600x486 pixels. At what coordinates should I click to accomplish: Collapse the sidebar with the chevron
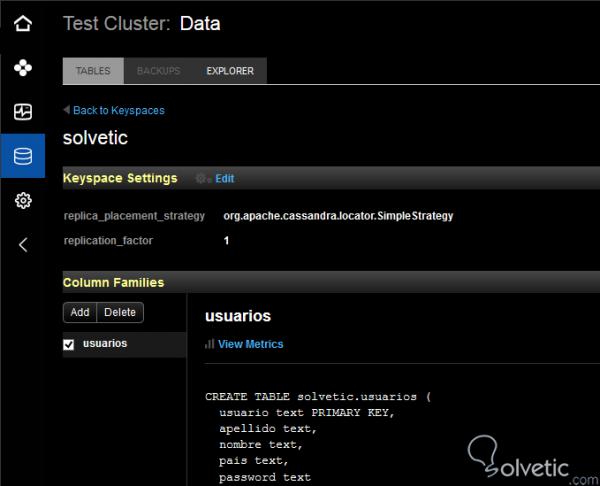22,244
